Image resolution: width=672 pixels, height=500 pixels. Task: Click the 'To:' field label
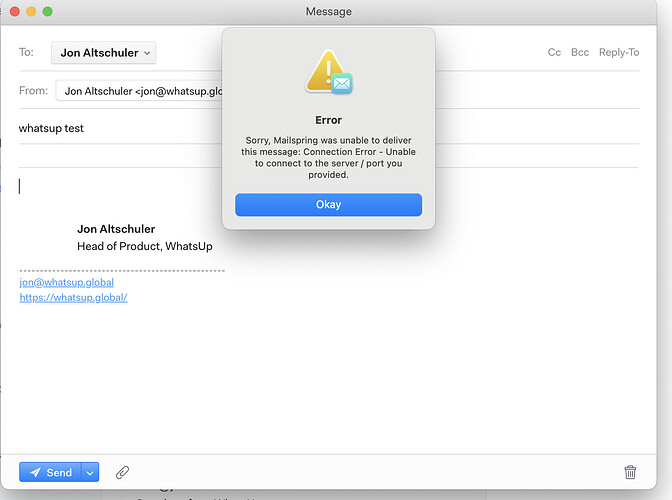point(26,52)
